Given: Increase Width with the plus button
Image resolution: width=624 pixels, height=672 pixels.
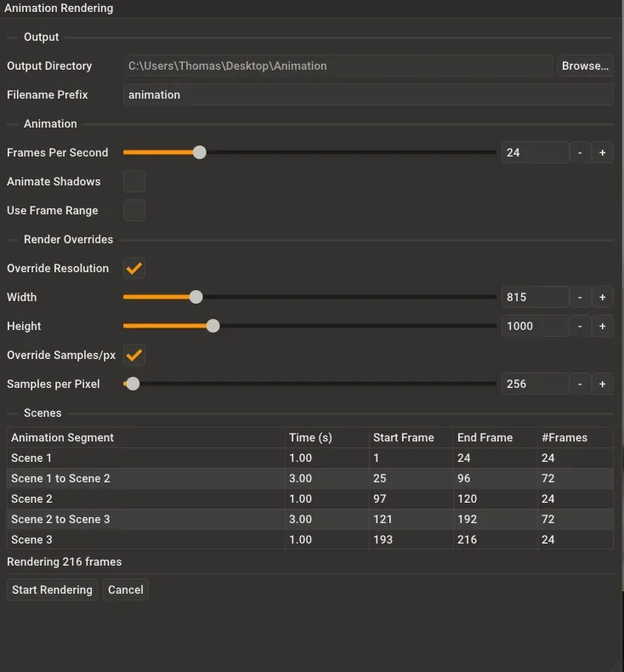Looking at the screenshot, I should (x=602, y=297).
